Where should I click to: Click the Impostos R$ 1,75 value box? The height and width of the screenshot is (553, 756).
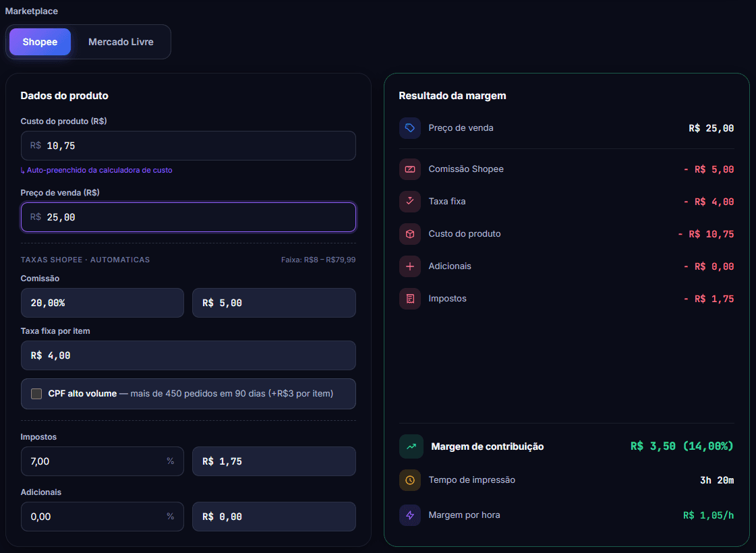[x=274, y=461]
